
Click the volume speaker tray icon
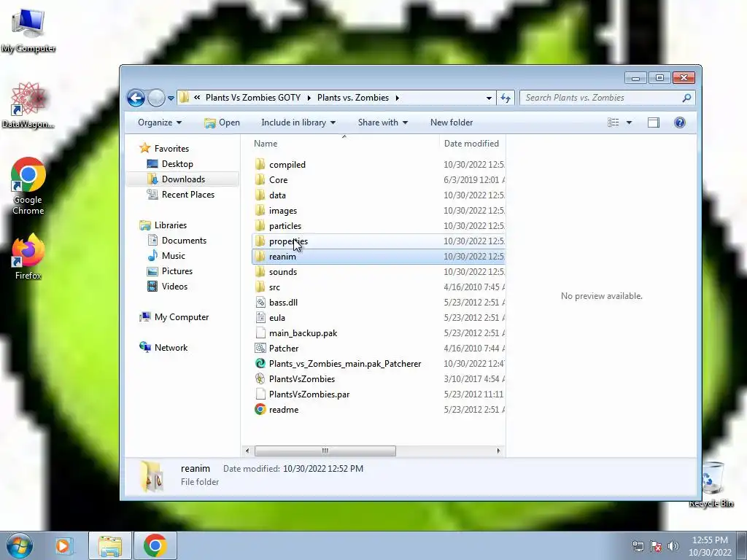[673, 545]
